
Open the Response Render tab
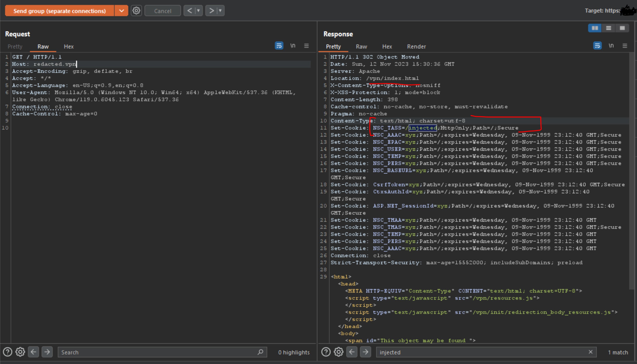point(417,47)
